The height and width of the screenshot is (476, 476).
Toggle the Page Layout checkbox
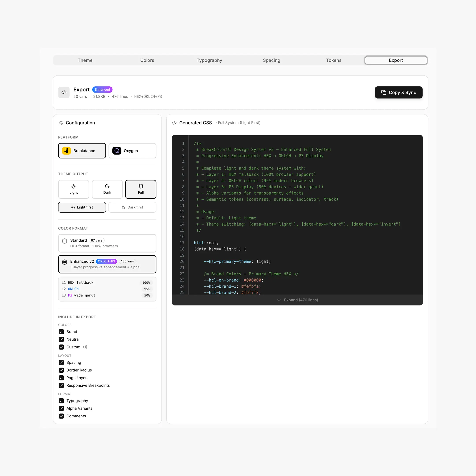click(61, 378)
